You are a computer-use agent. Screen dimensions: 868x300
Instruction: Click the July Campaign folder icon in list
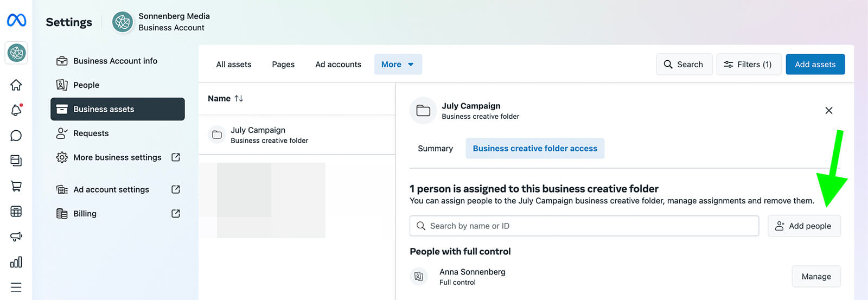pos(217,135)
